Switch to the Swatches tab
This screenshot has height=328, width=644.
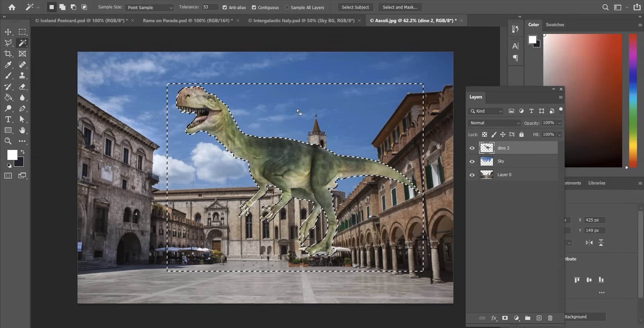pos(554,25)
